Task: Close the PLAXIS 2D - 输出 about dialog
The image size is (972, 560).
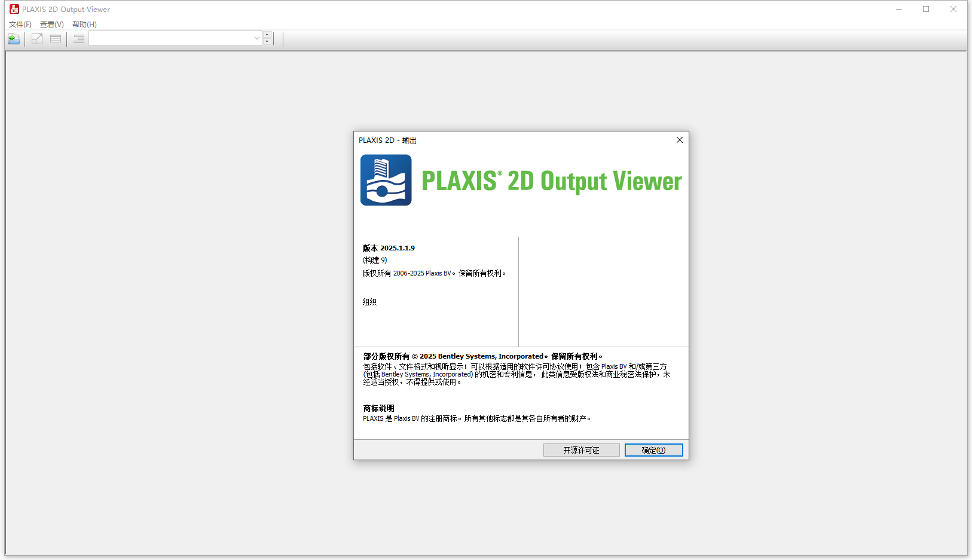Action: pyautogui.click(x=679, y=140)
